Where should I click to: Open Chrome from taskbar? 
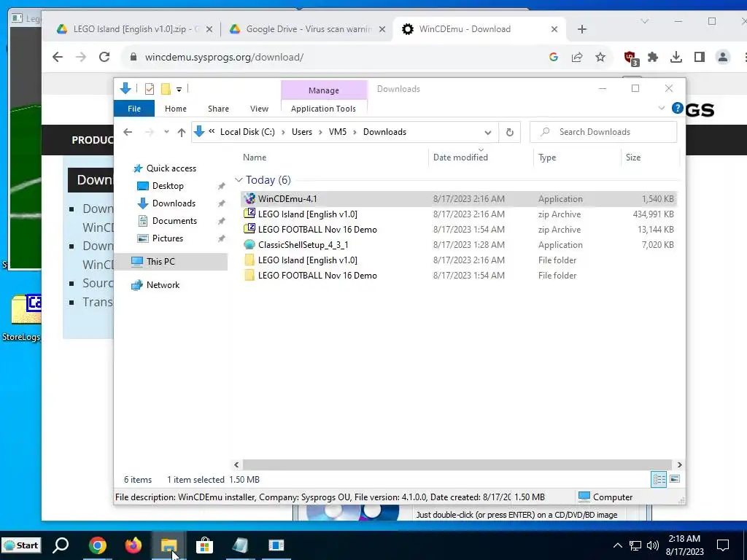[x=98, y=545]
